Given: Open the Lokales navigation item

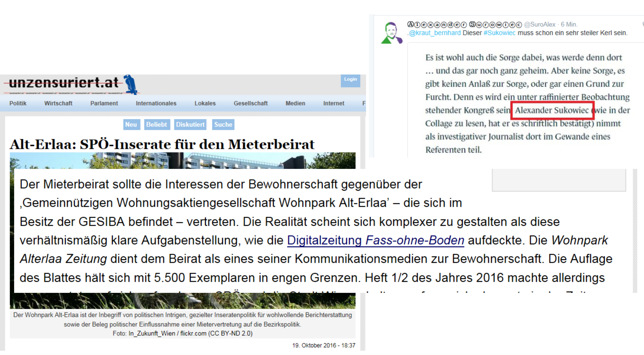Looking at the screenshot, I should (x=205, y=103).
